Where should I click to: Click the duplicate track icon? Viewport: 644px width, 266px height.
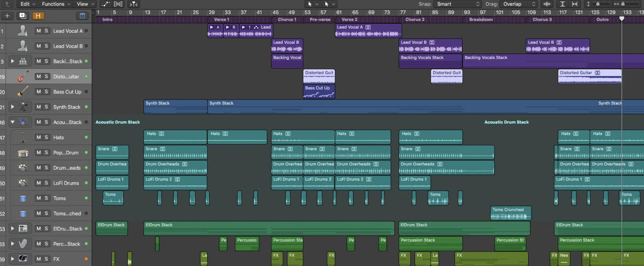click(x=22, y=16)
